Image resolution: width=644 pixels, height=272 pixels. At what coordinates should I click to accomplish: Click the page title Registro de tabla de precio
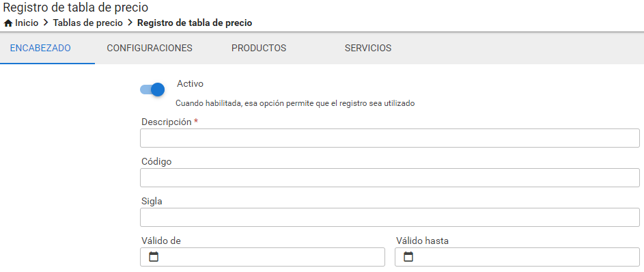pyautogui.click(x=76, y=8)
